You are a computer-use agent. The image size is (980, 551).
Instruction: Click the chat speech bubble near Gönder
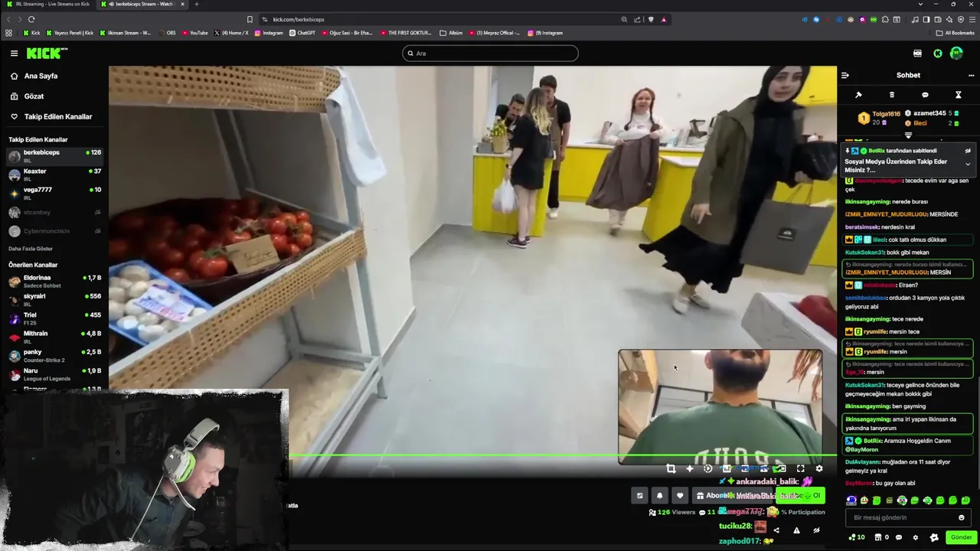pyautogui.click(x=899, y=537)
